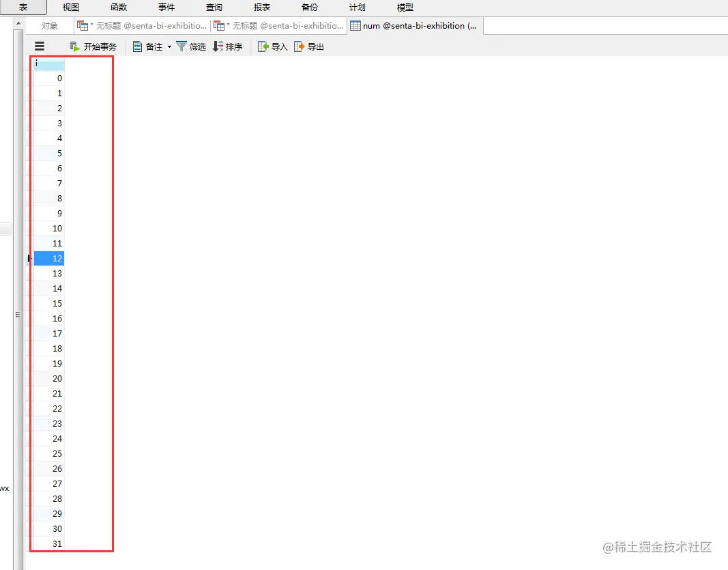Screen dimensions: 728x570
Task: Open the 备注 note icon
Action: pos(149,46)
